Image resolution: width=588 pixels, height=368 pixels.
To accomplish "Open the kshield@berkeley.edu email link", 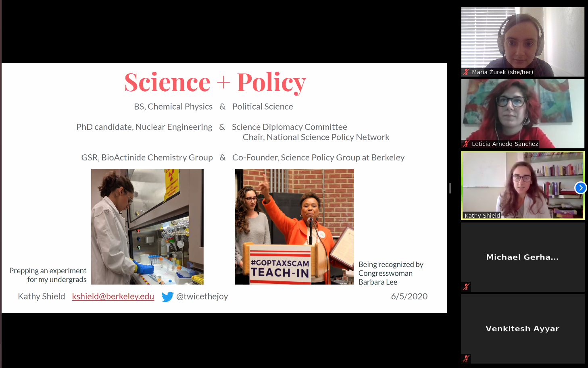I will click(113, 296).
